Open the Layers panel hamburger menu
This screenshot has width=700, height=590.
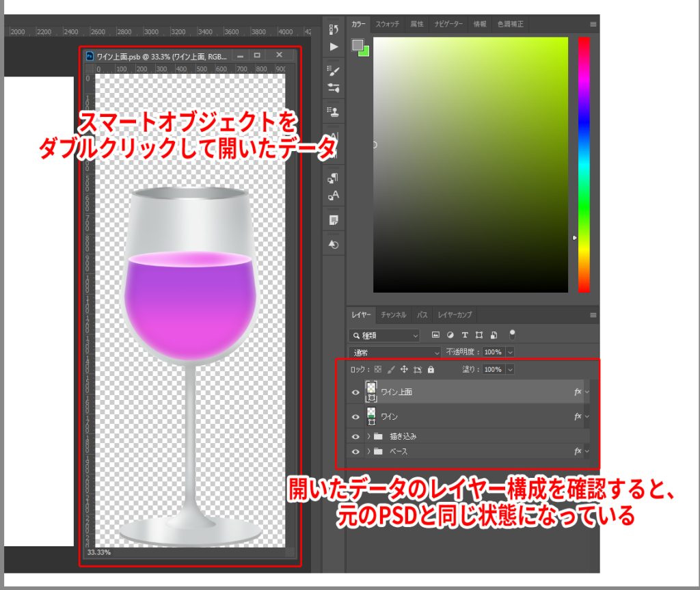tap(593, 315)
